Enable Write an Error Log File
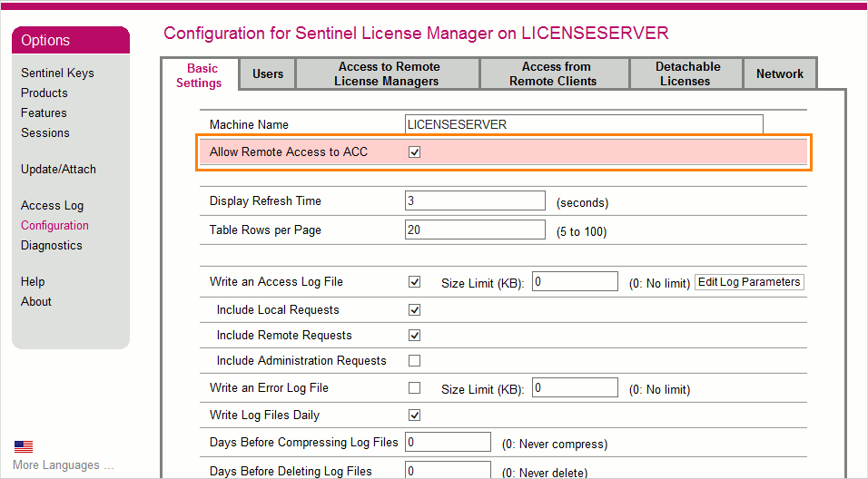 (x=415, y=388)
